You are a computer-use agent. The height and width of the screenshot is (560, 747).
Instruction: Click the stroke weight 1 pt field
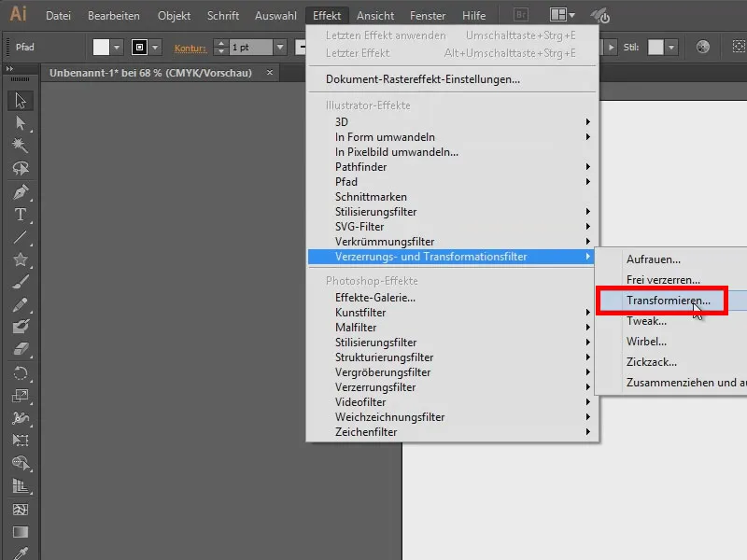point(251,48)
